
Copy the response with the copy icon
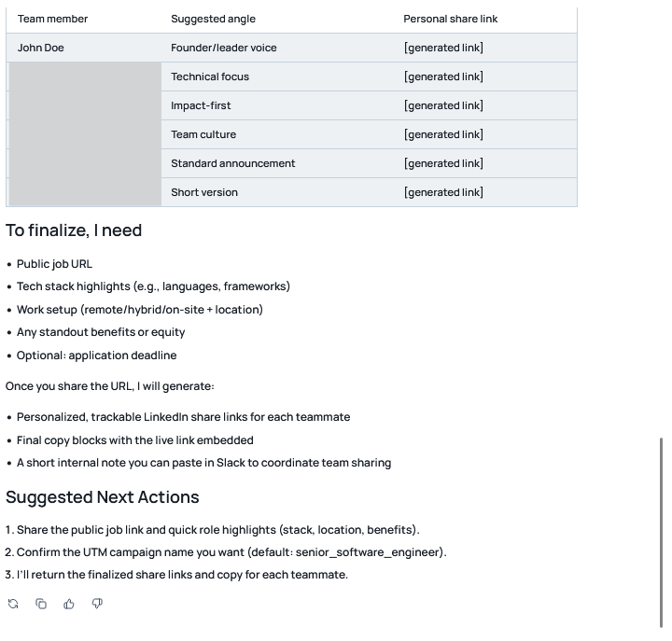41,604
